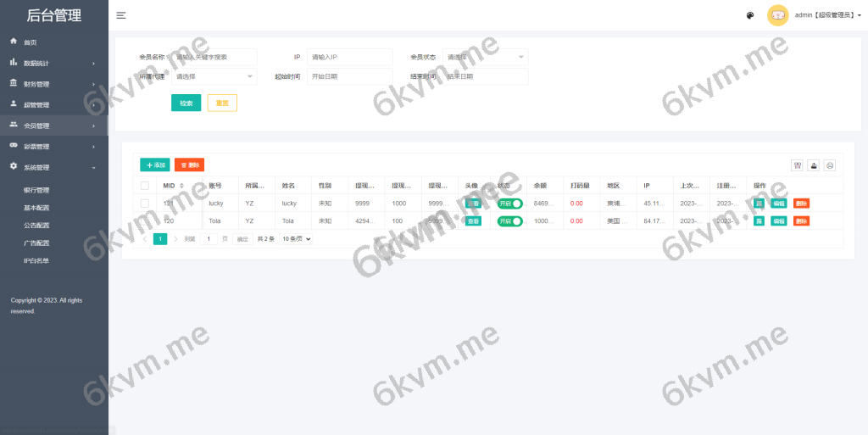Open 会员管理 in the sidebar
868x435 pixels.
point(36,125)
